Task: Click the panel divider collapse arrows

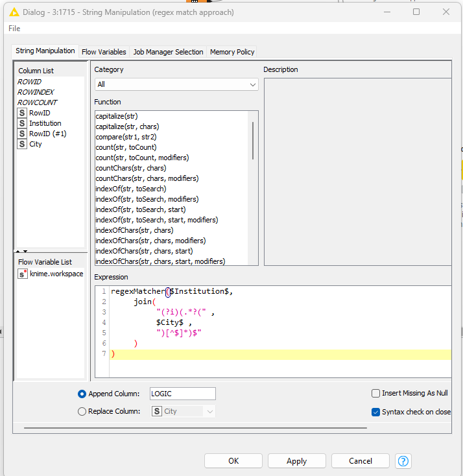Action: click(x=22, y=251)
